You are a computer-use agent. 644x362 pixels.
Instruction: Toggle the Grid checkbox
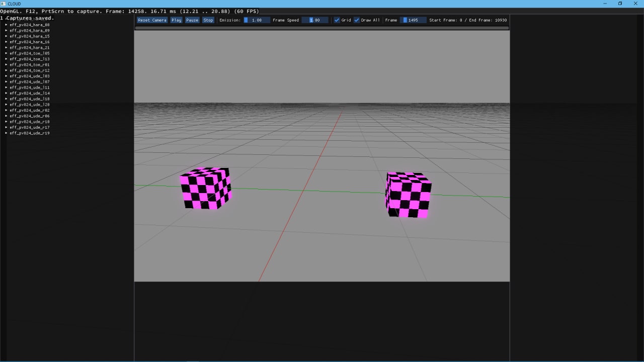click(x=337, y=20)
